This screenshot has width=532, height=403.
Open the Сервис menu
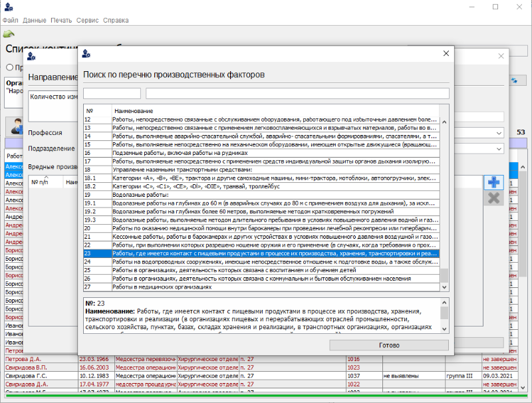click(x=87, y=21)
